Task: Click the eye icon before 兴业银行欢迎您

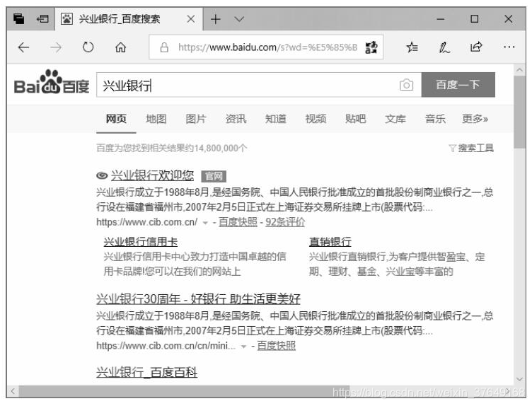Action: click(x=102, y=175)
